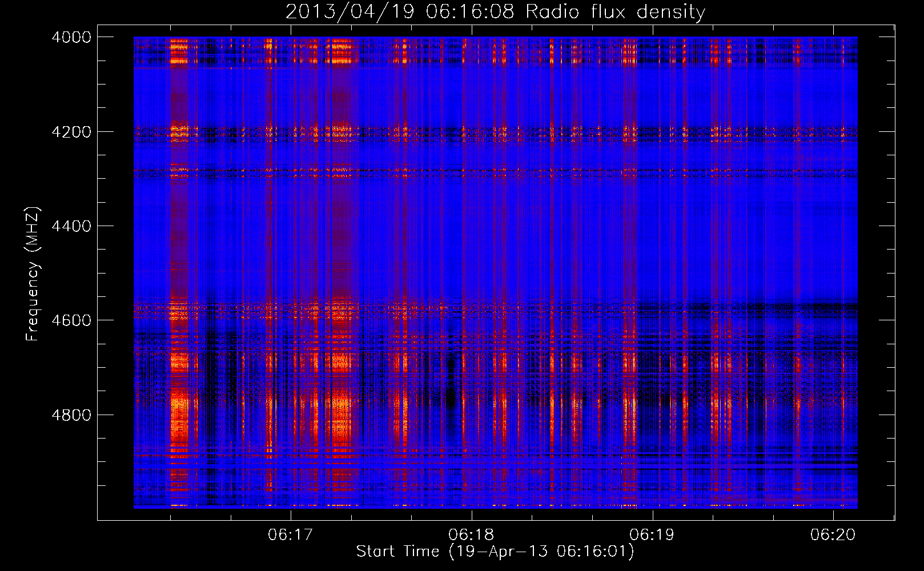
Task: Click the 06:18 time tick label
Action: click(471, 534)
